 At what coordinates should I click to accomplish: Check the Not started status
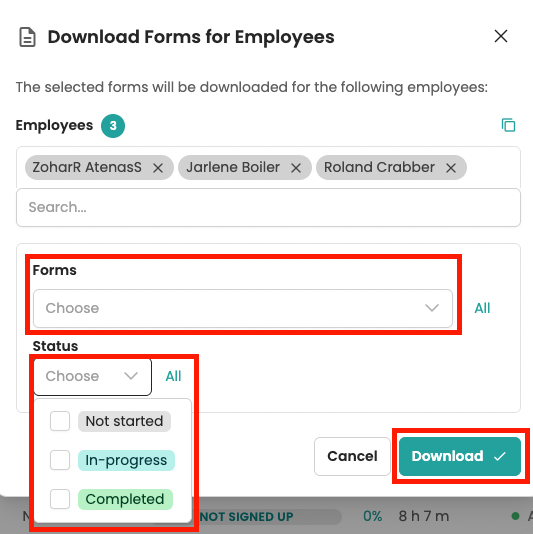point(60,421)
